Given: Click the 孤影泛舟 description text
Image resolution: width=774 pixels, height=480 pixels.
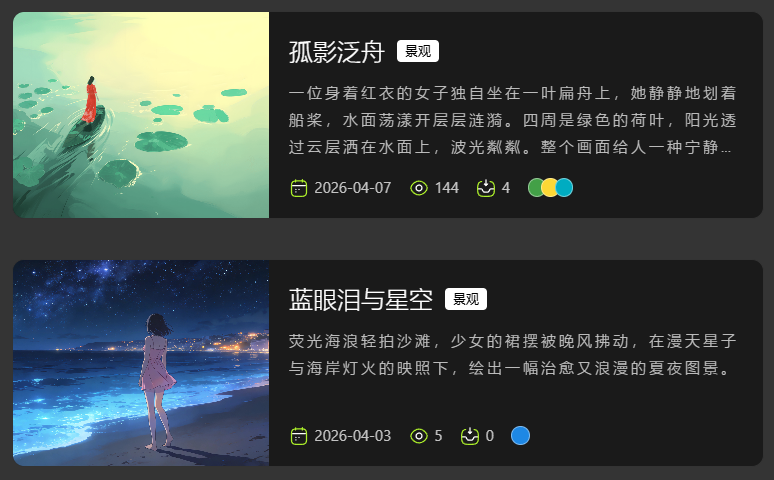Looking at the screenshot, I should 512,120.
